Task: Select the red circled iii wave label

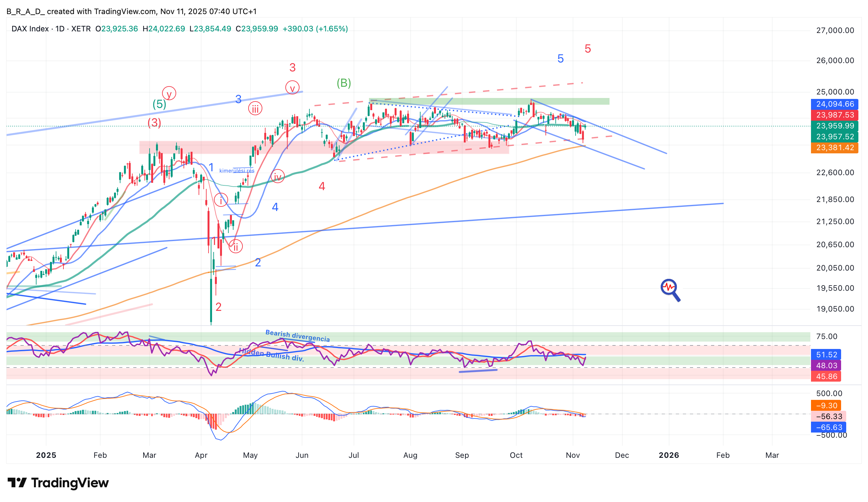Action: (255, 109)
